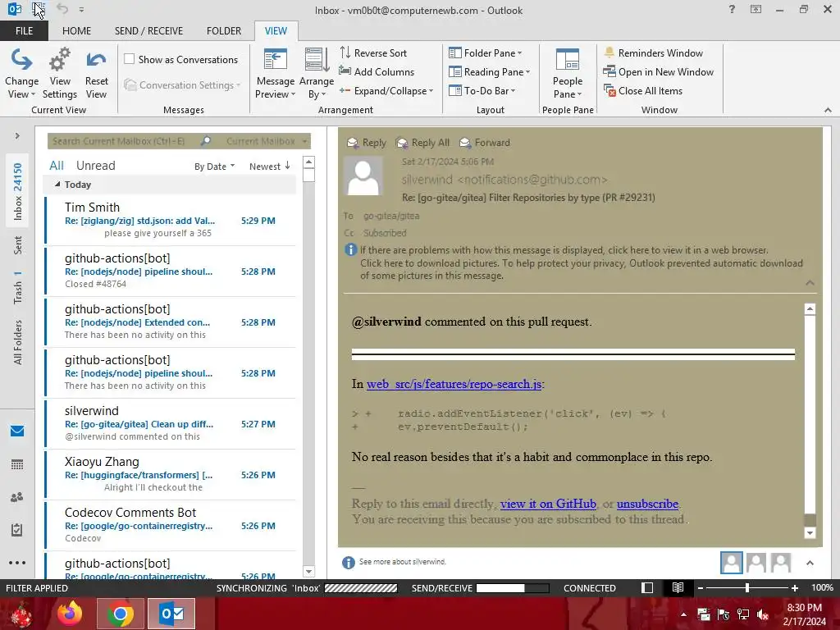The image size is (840, 630).
Task: Open the Arrange By gallery
Action: 316,74
